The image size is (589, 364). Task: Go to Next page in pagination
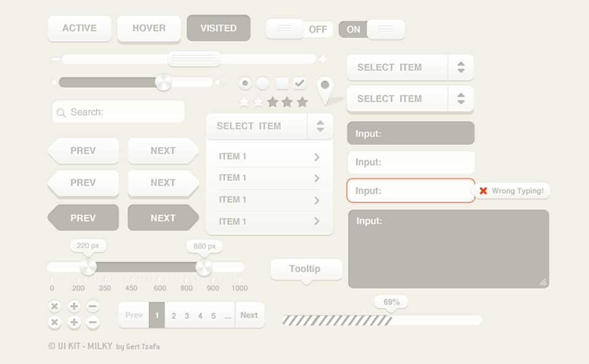(249, 315)
